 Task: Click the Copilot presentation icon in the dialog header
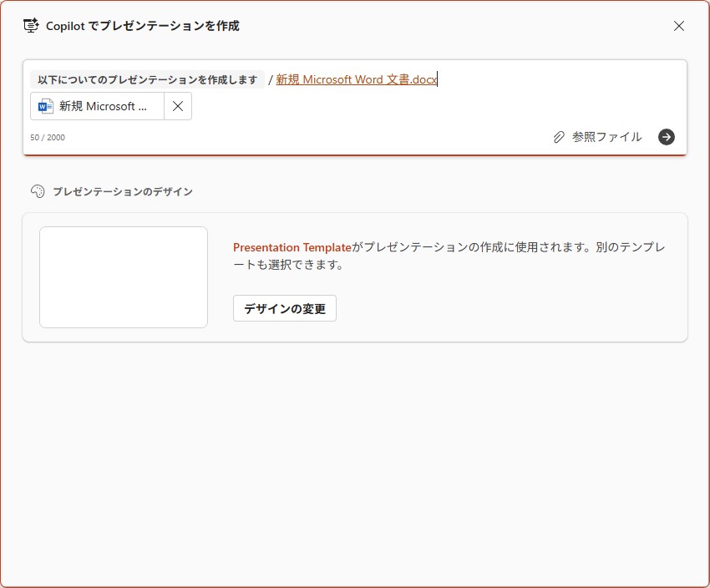[31, 26]
